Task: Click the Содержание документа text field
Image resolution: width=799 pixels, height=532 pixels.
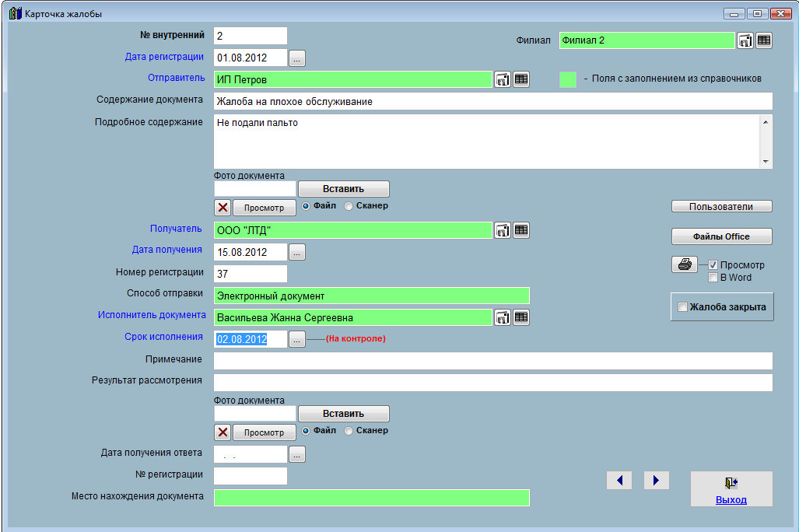Action: (x=492, y=101)
